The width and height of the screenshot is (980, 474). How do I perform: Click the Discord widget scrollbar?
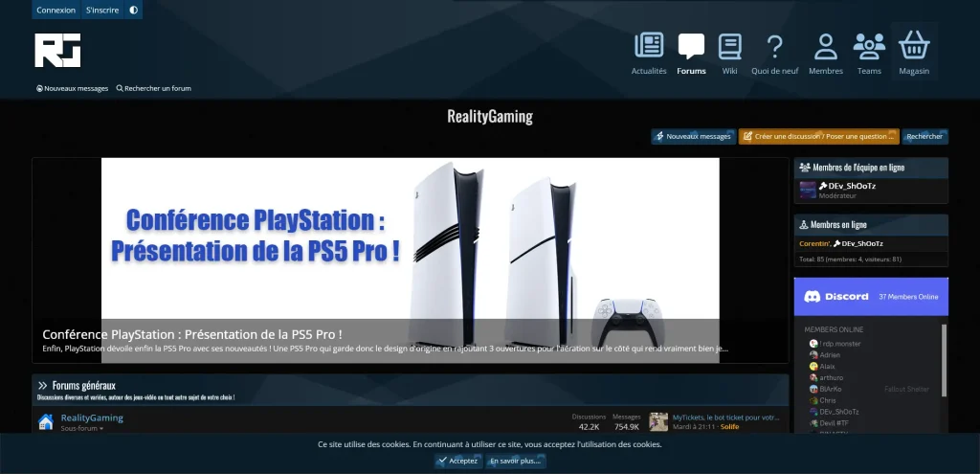click(x=944, y=360)
